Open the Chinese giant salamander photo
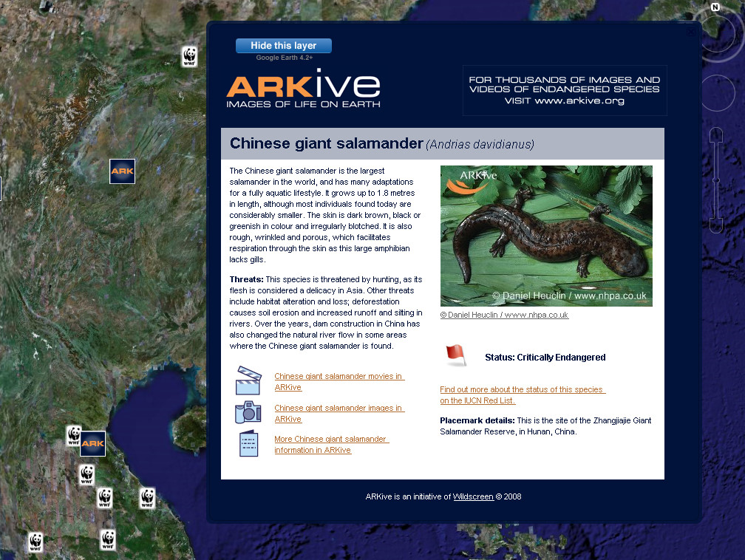Screen dimensions: 745x560 [546, 236]
